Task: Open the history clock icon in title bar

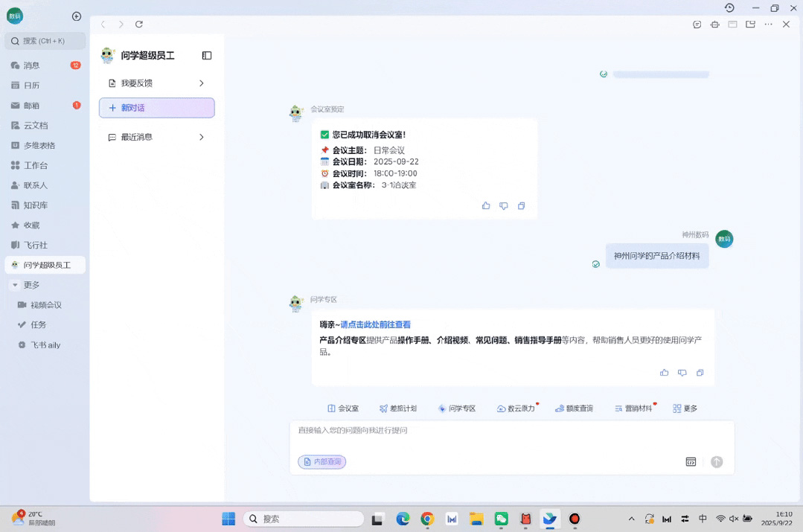Action: pyautogui.click(x=729, y=8)
